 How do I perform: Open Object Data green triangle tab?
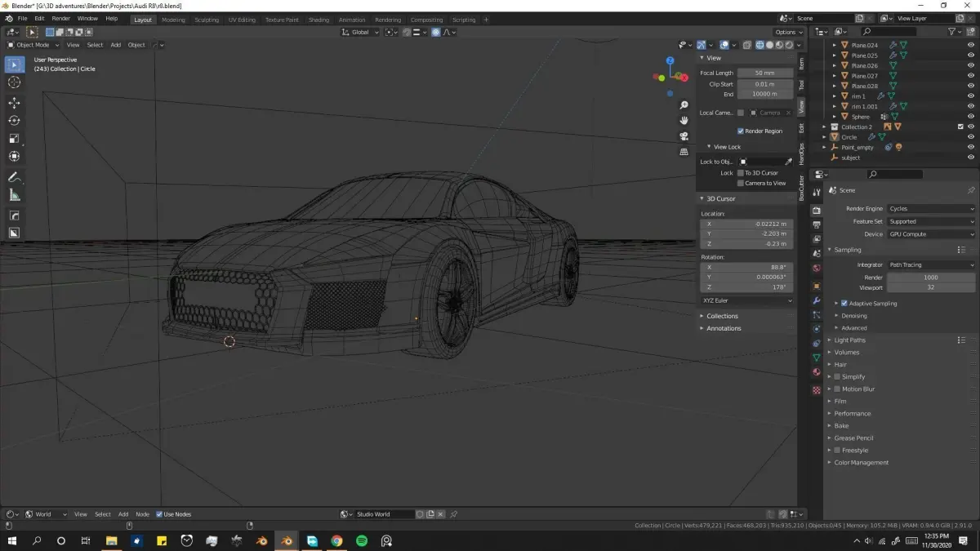(817, 358)
